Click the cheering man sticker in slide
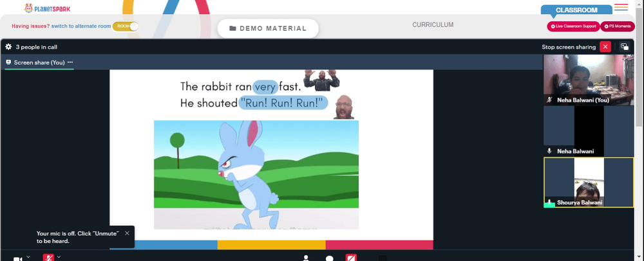Image resolution: width=644 pixels, height=261 pixels. (321, 80)
